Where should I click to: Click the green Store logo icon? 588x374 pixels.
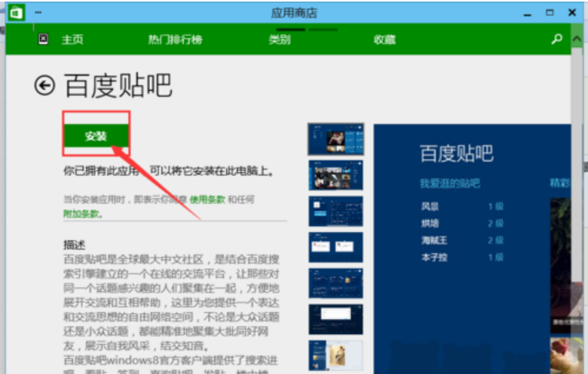click(x=16, y=13)
